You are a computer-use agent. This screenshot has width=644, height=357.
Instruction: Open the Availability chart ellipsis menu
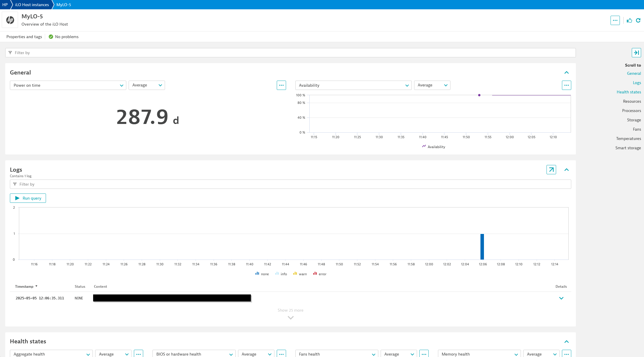coord(566,85)
